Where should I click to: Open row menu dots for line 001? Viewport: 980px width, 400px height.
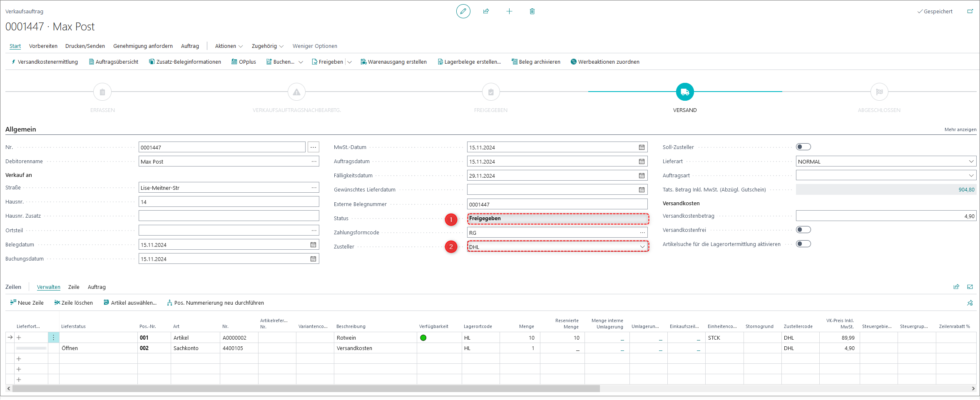[53, 338]
